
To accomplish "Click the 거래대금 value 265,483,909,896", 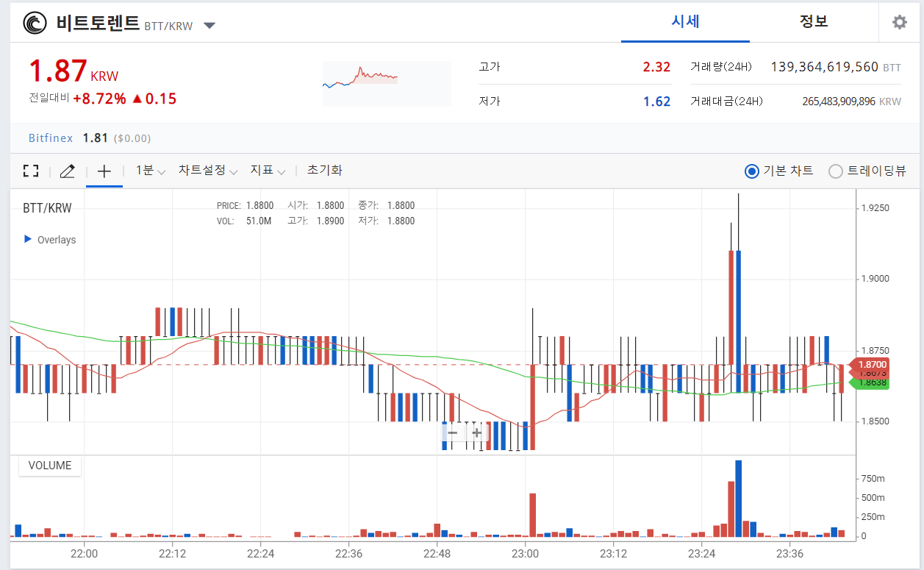I will pos(839,101).
